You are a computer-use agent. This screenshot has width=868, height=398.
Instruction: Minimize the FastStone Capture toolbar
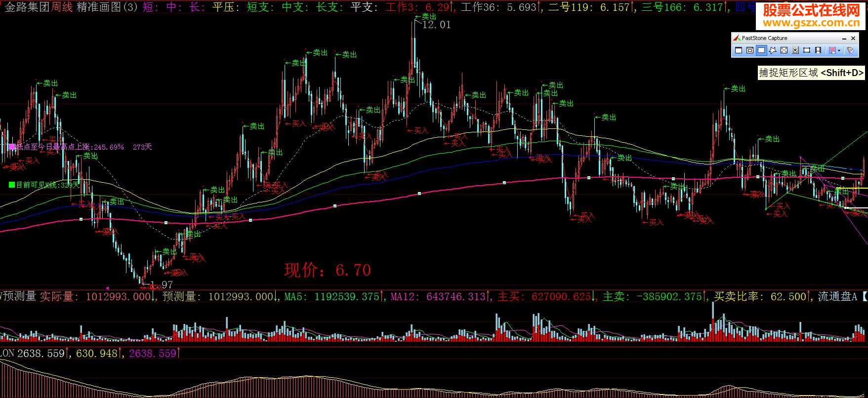[844, 38]
